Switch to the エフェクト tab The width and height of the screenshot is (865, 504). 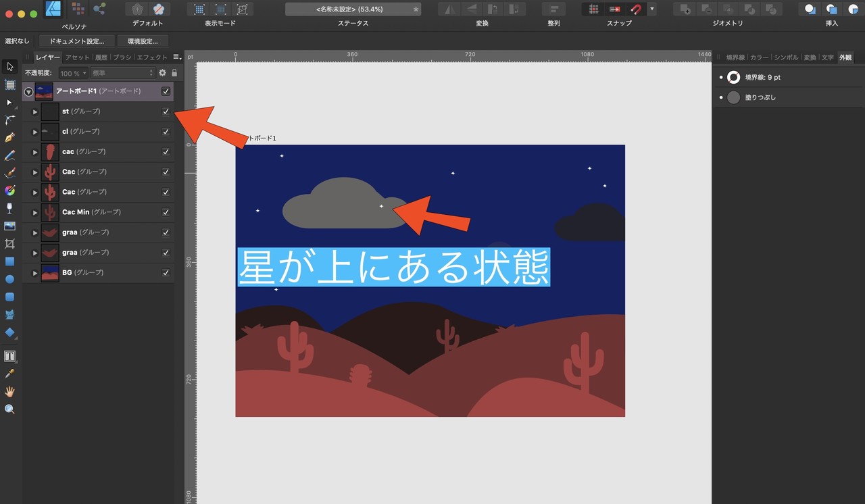152,57
